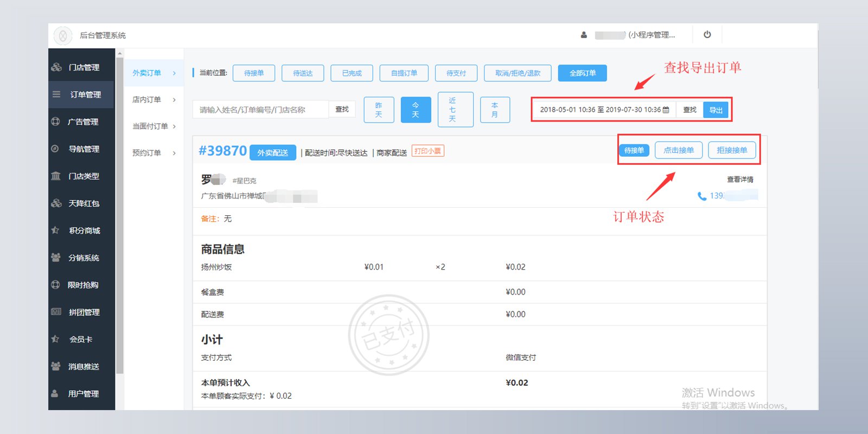This screenshot has width=868, height=434.
Task: Expand the 店内订单 submenu
Action: click(x=154, y=100)
